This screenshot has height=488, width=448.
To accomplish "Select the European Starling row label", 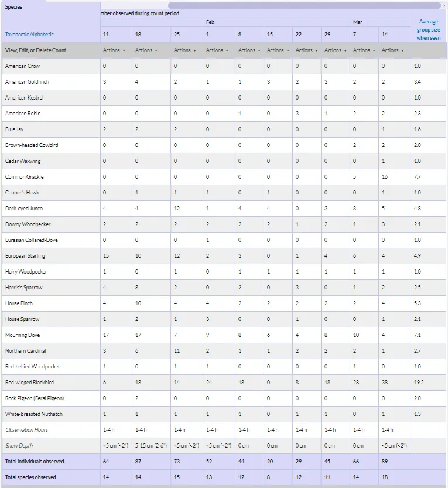I will coord(25,256).
